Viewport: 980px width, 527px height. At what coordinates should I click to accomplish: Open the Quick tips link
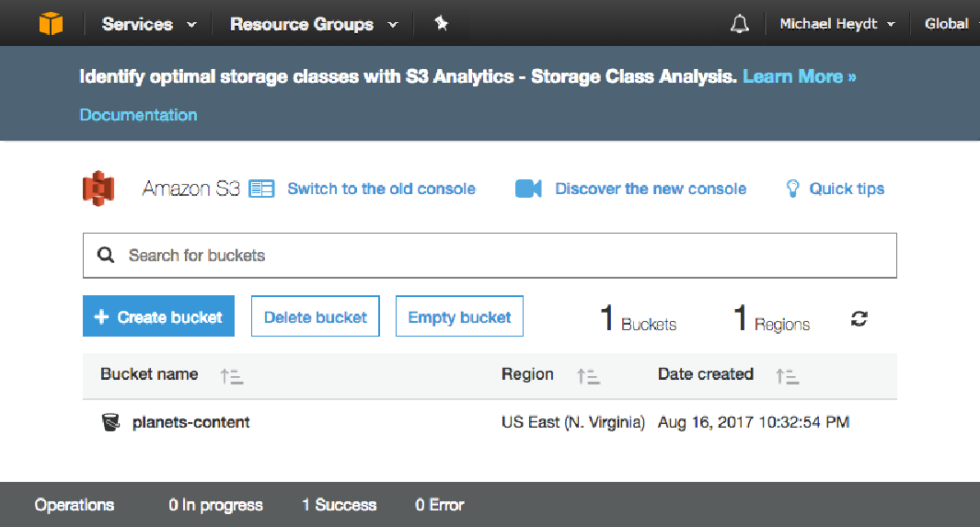pos(847,189)
